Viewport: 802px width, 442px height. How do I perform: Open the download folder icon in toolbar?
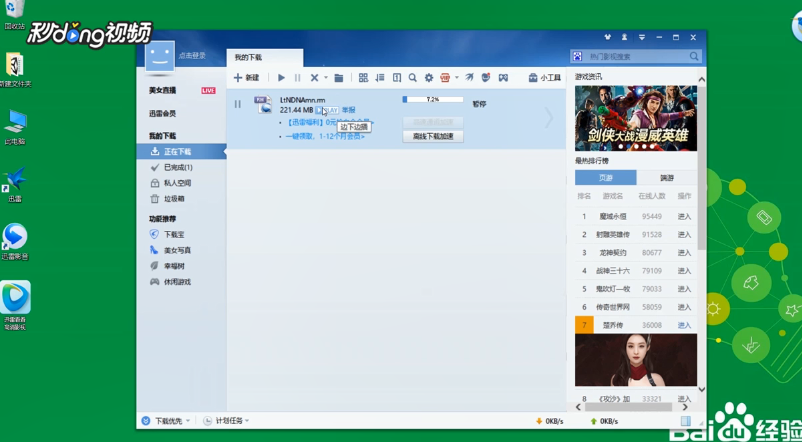click(339, 78)
